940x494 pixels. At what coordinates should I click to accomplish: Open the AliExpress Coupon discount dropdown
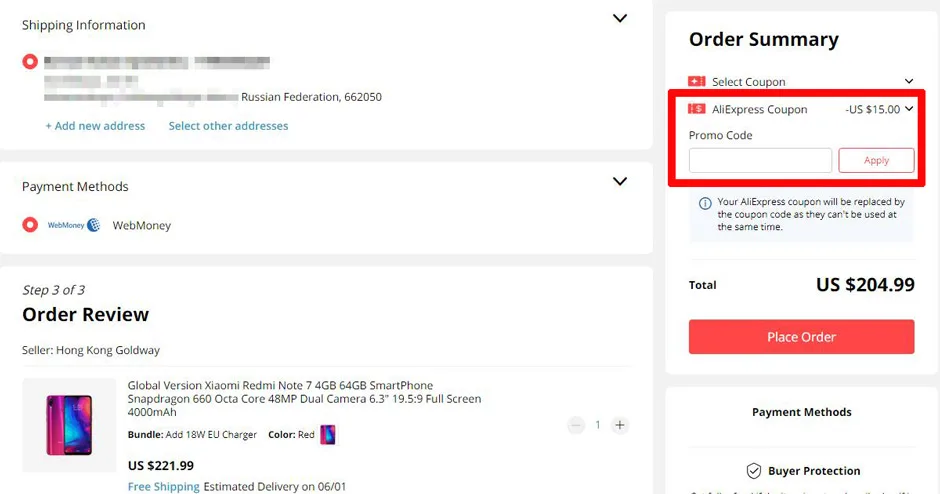pyautogui.click(x=909, y=109)
